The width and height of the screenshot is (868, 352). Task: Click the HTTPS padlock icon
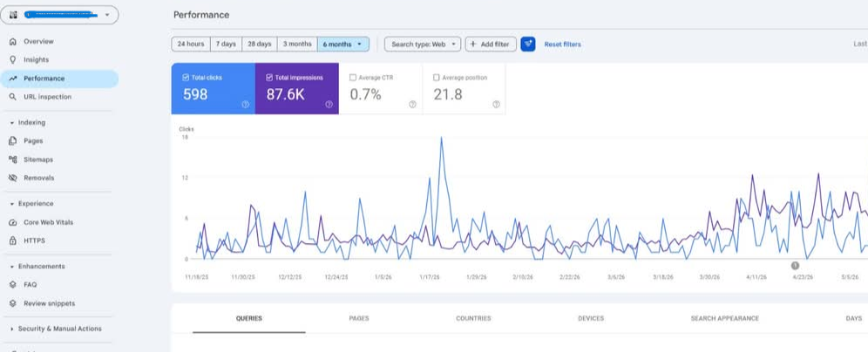pos(13,240)
